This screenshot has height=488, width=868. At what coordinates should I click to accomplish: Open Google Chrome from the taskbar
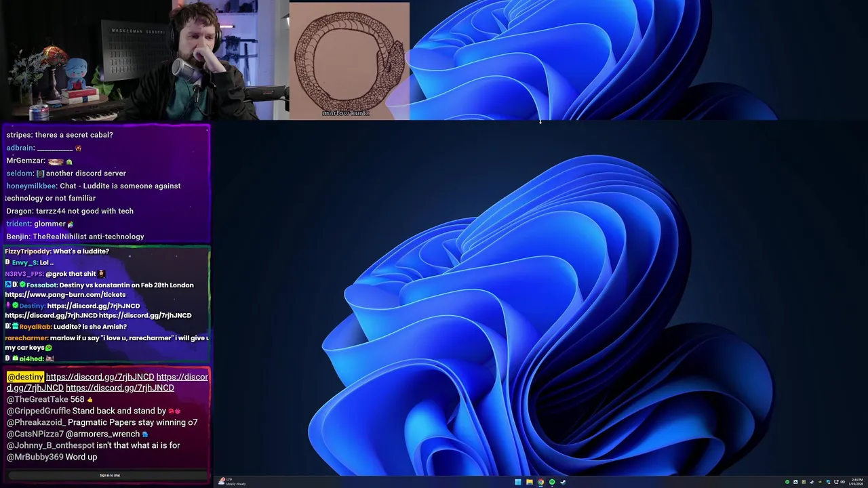pyautogui.click(x=540, y=482)
